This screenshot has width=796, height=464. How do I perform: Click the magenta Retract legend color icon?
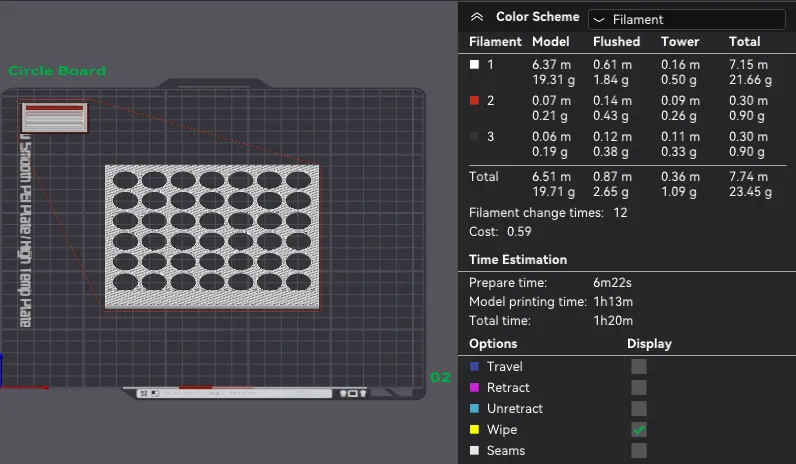(x=474, y=387)
